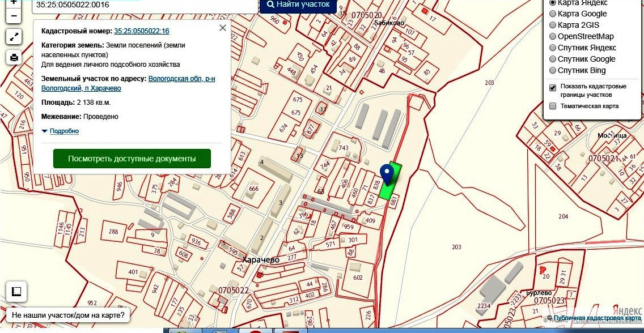Focus the cadastral number search field
This screenshot has height=333, width=644.
pyautogui.click(x=145, y=6)
